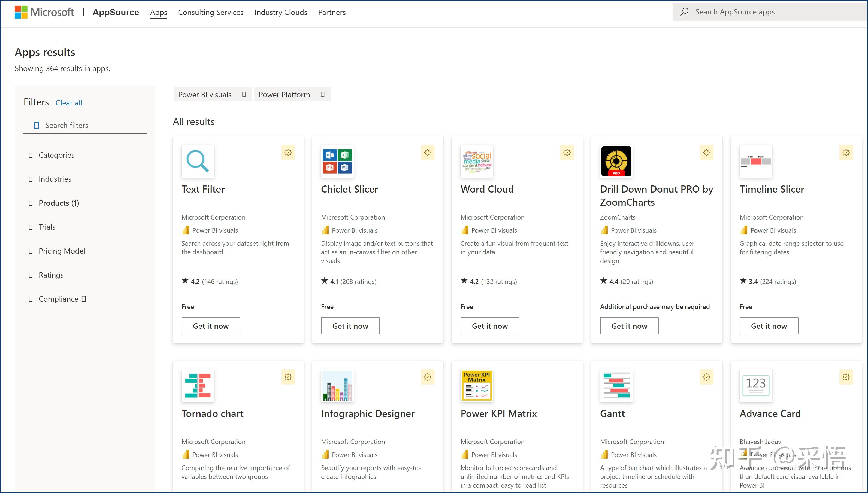Image resolution: width=868 pixels, height=493 pixels.
Task: Open the Timeline Slicer app icon
Action: [756, 162]
